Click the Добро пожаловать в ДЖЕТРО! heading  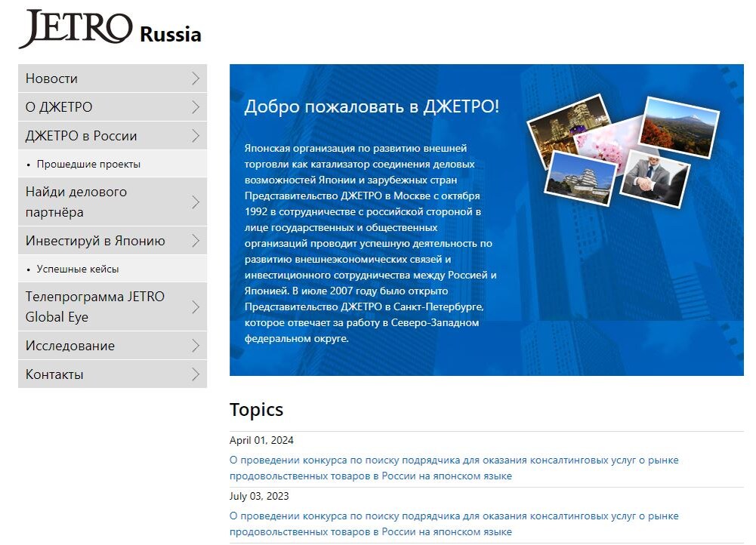tap(372, 106)
